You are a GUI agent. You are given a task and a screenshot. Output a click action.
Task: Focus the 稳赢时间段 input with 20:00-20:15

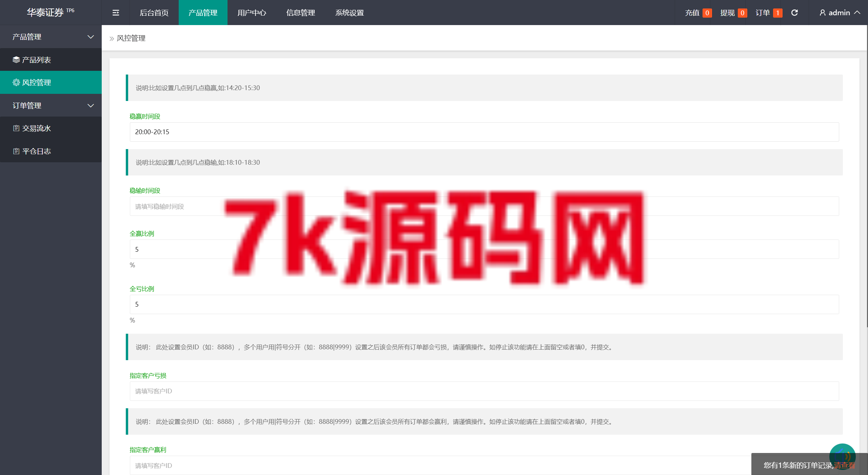point(484,132)
